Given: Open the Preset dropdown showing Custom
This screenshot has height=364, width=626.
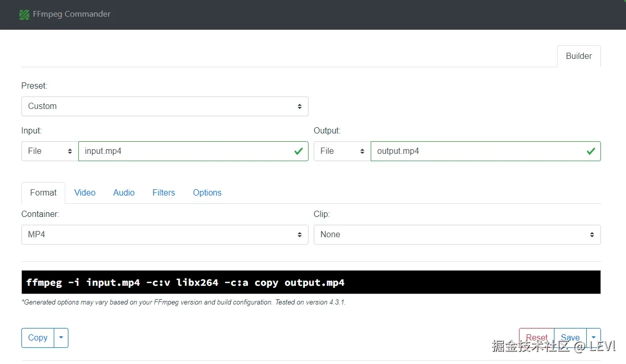Looking at the screenshot, I should (x=165, y=106).
